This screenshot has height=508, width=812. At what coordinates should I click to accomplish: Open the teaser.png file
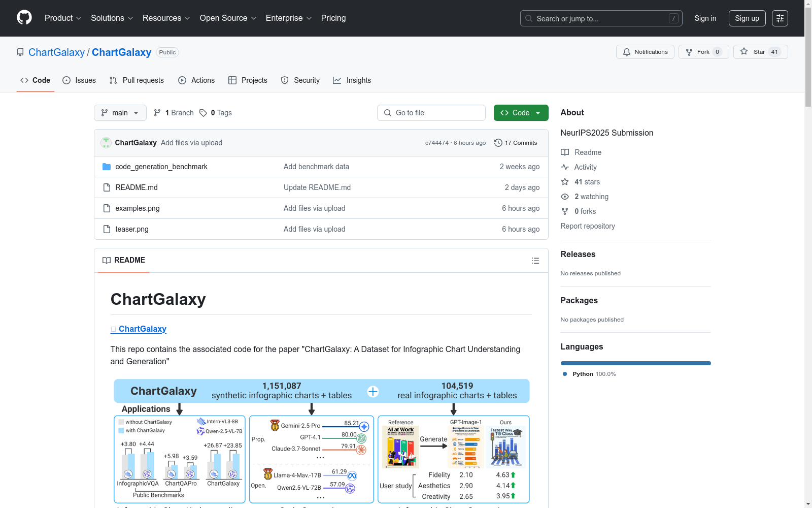[x=132, y=229]
